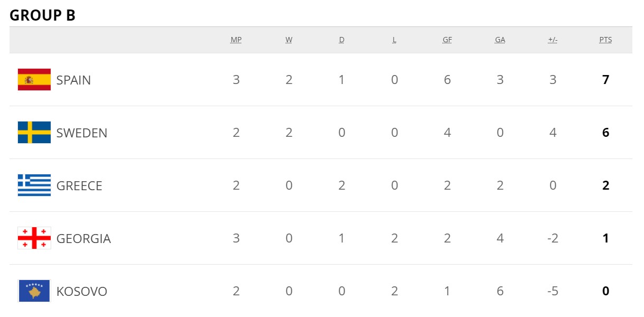Screen dimensions: 644x317
Task: Click the +/- goal difference header
Action: (553, 40)
